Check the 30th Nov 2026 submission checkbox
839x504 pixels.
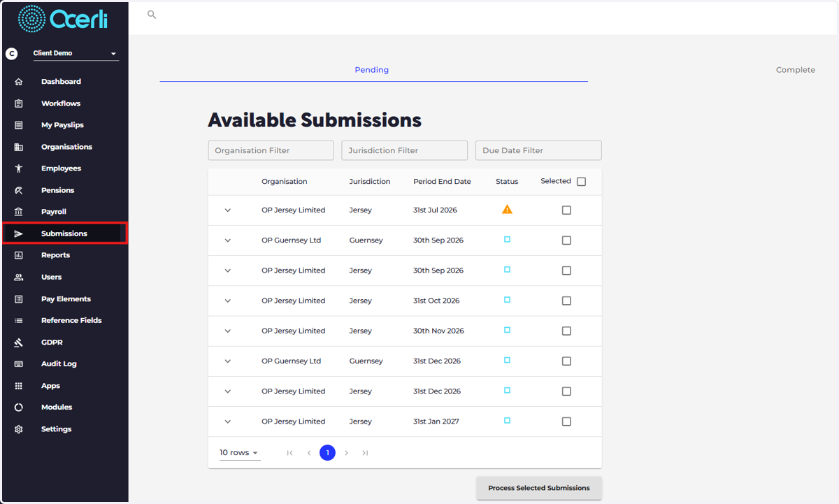pos(566,331)
